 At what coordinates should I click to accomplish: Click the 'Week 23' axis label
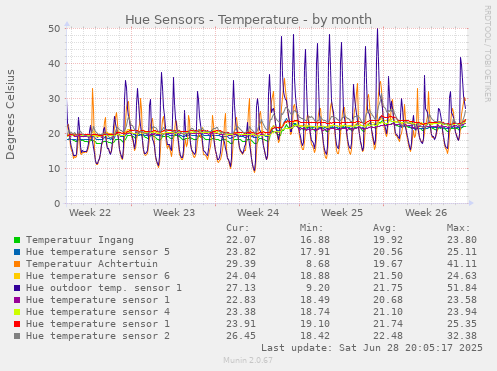pos(174,213)
